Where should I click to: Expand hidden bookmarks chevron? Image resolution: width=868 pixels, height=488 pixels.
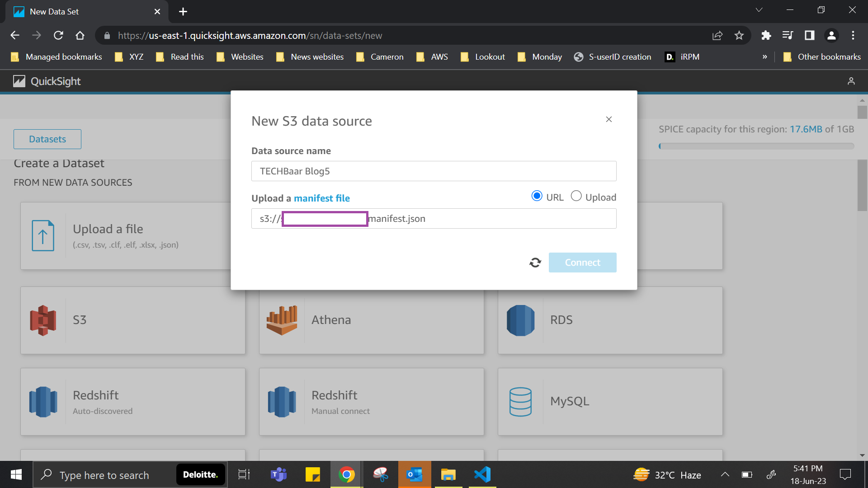coord(765,57)
